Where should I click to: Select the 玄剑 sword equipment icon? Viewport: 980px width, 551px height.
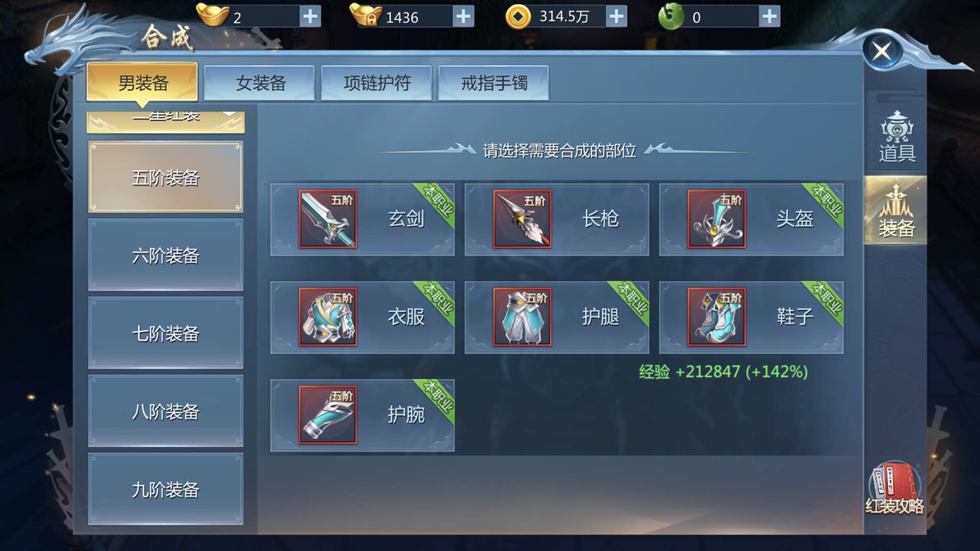[328, 219]
